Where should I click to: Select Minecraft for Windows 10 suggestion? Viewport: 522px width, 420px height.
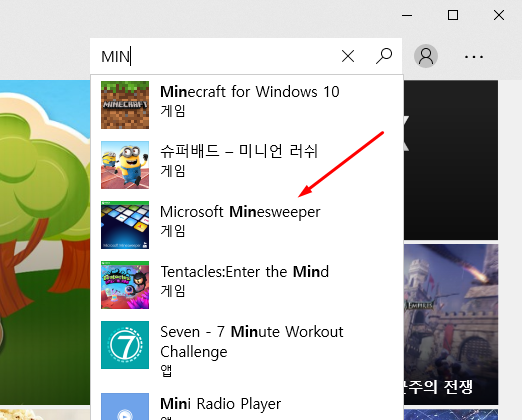(247, 105)
